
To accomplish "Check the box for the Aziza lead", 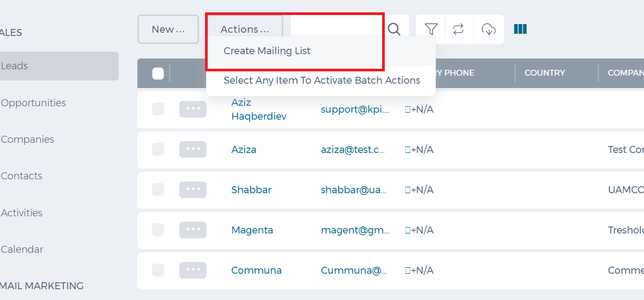I will click(158, 150).
